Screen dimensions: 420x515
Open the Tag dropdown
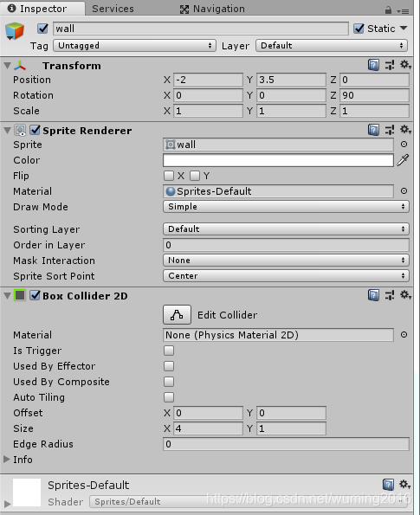pos(135,45)
